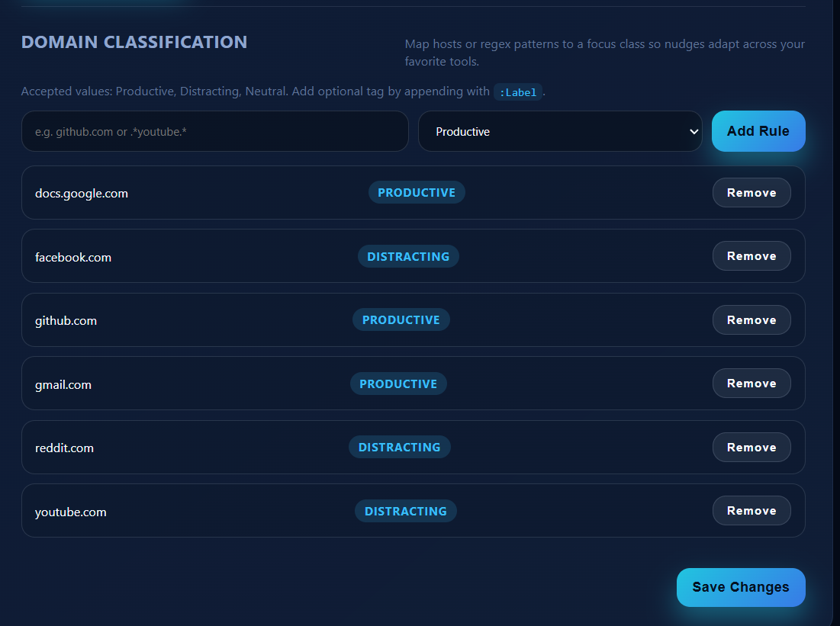This screenshot has width=840, height=626.
Task: Click the DISTRACTING badge for reddit.com
Action: pos(400,447)
